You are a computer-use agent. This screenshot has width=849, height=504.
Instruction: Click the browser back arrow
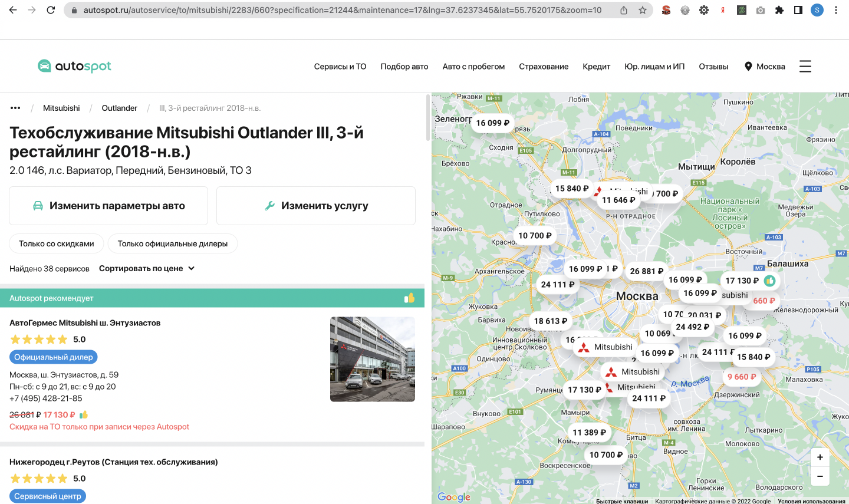click(x=13, y=10)
